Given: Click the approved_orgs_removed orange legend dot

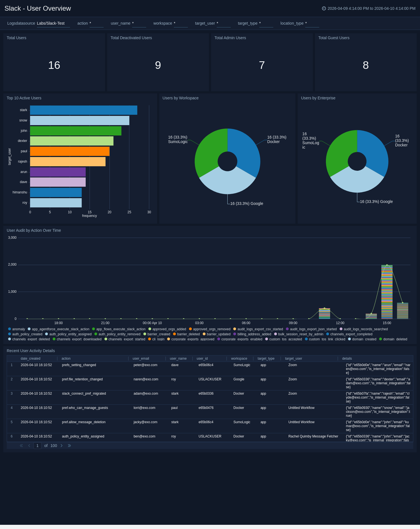Looking at the screenshot, I should (x=190, y=329).
